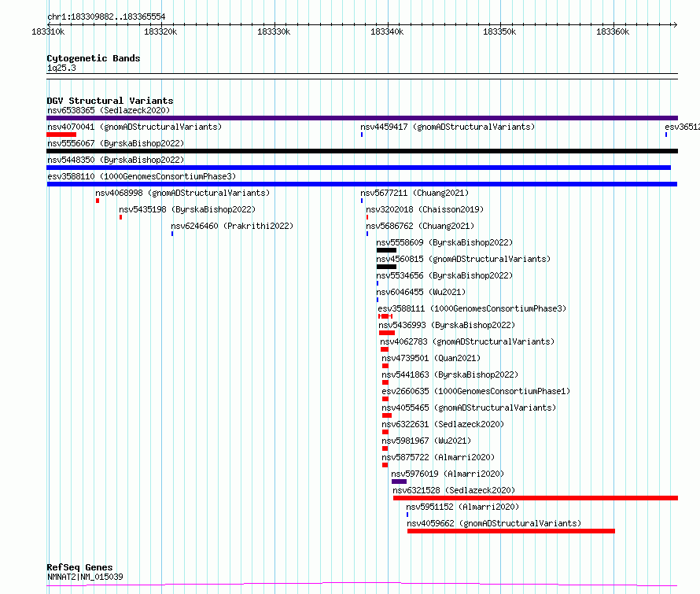
Task: Click the nsv5686762 (Chuang2021) label
Action: click(x=420, y=226)
